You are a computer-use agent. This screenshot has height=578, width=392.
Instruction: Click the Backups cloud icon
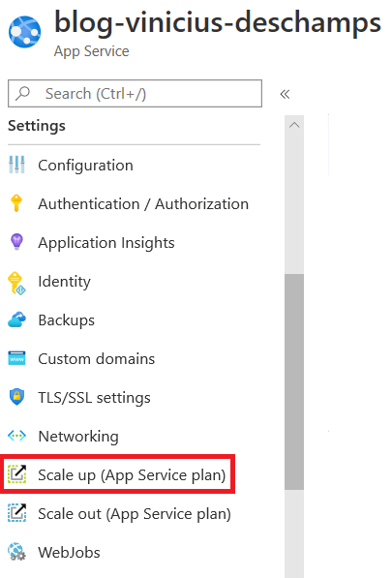(17, 319)
